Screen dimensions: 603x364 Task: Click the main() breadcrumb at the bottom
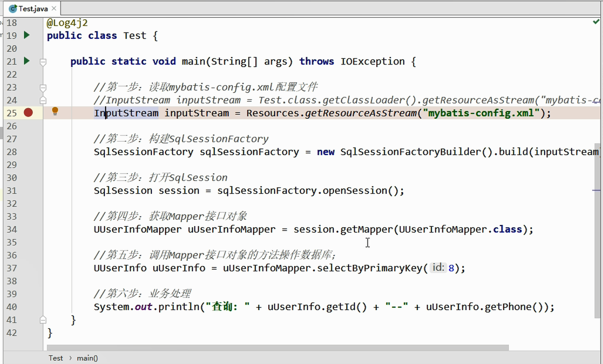click(87, 358)
